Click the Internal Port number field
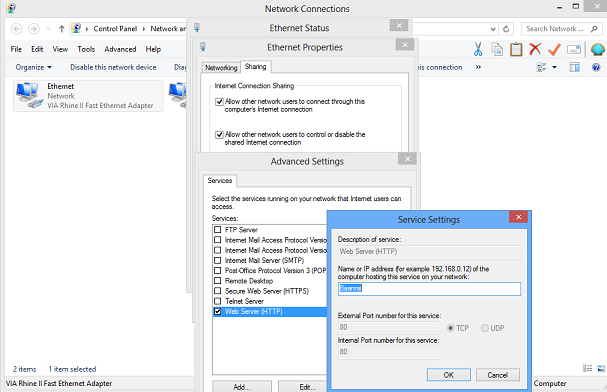The image size is (607, 392). 389,352
